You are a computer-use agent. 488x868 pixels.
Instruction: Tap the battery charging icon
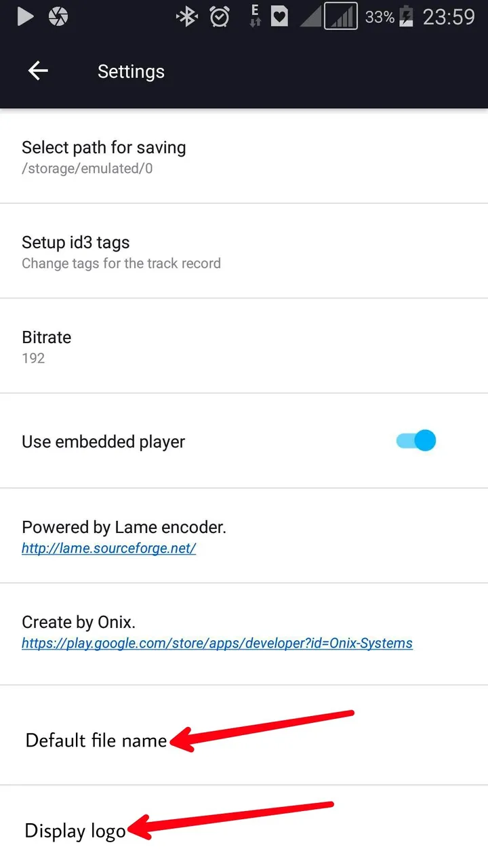406,16
